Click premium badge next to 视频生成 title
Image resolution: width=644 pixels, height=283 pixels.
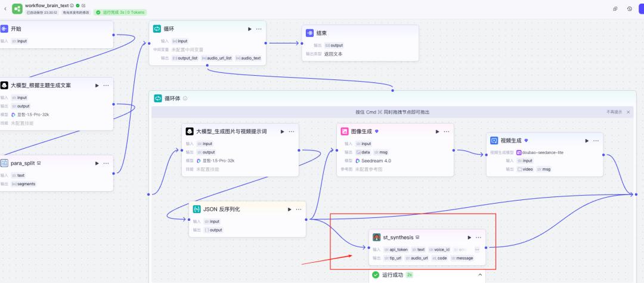[526, 141]
